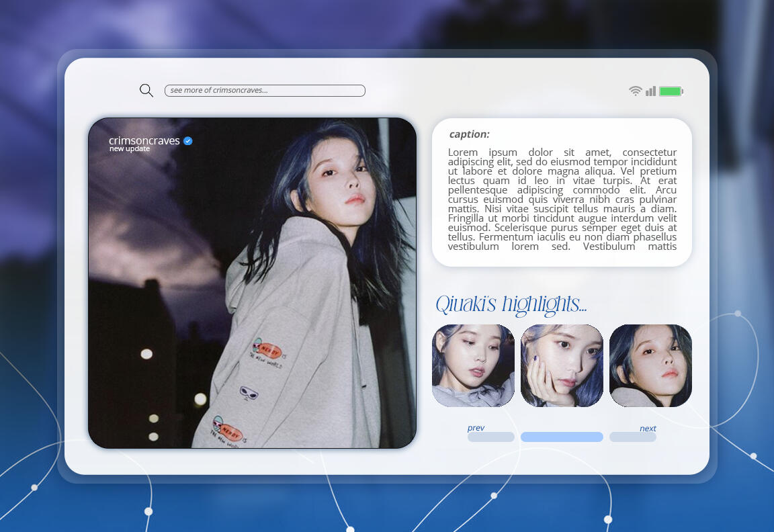
Task: Open the third highlight thumbnail
Action: [x=650, y=365]
